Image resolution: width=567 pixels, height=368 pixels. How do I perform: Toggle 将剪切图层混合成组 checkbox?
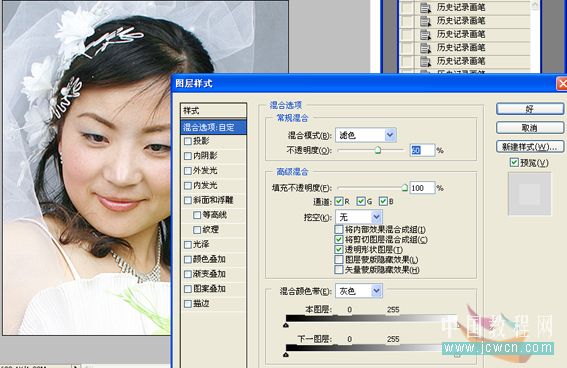pos(339,239)
